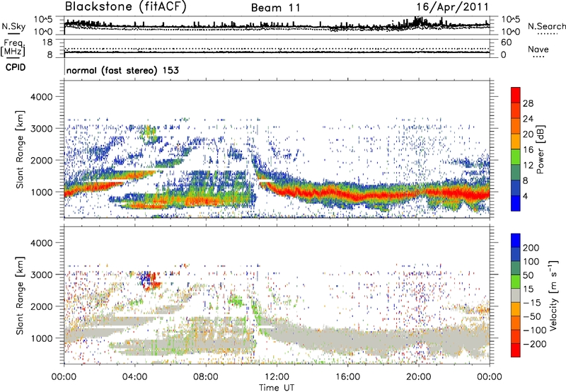Click velocity colorbar value '50'
Image resolution: width=566 pixels, height=392 pixels.
tap(528, 275)
